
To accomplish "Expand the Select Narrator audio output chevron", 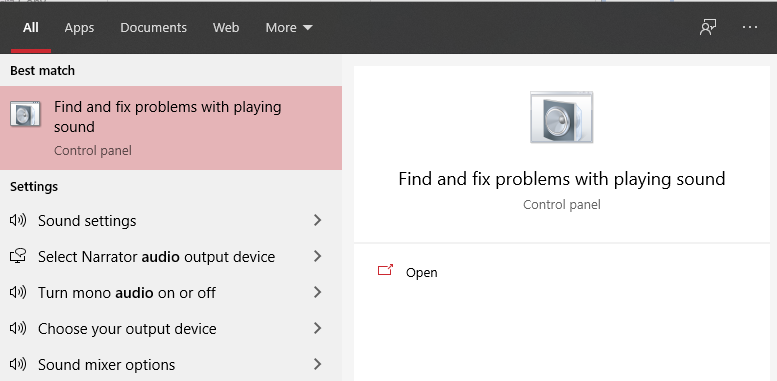I will coord(318,256).
